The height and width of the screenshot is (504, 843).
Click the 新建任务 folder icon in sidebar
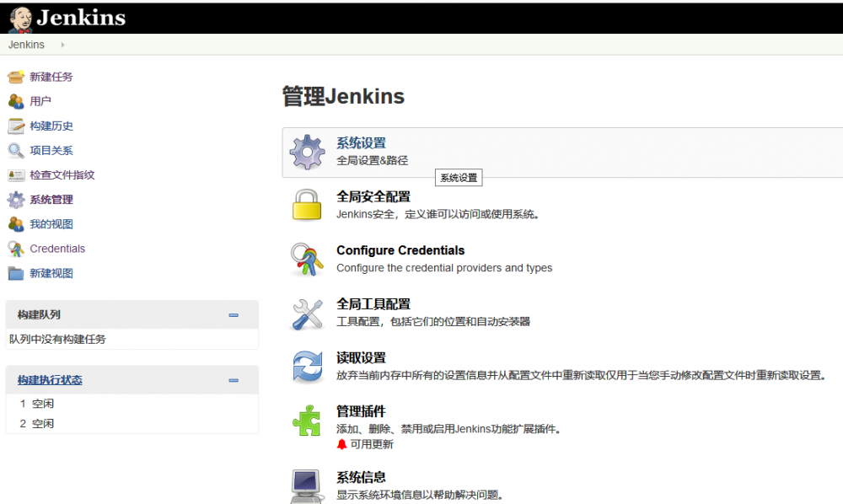point(15,77)
